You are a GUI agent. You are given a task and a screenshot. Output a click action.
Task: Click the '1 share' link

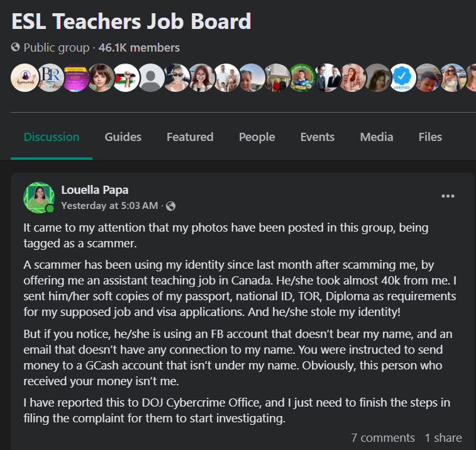click(x=443, y=437)
